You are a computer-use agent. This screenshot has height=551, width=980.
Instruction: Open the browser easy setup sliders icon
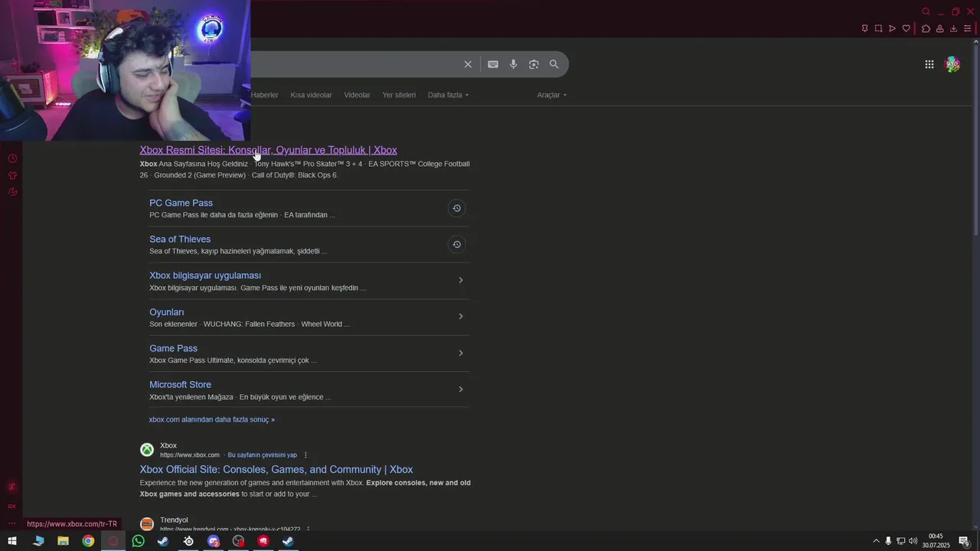click(x=967, y=28)
